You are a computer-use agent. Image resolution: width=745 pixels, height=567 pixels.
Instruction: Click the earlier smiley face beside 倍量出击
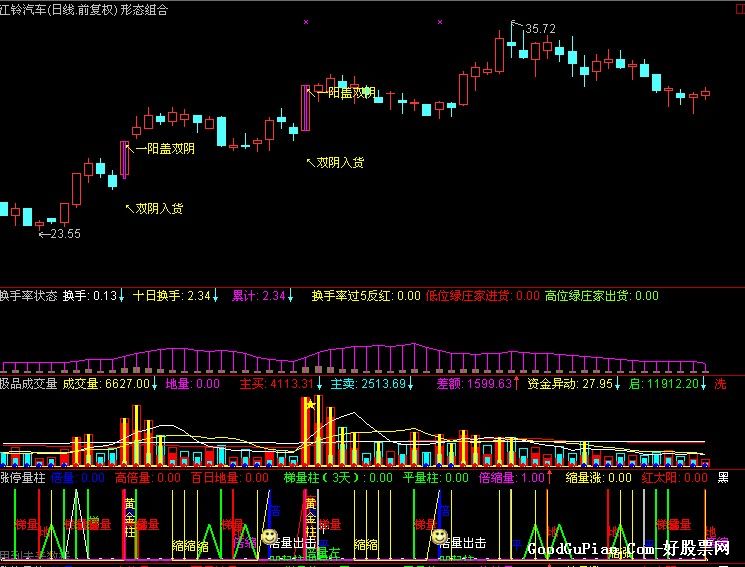pyautogui.click(x=269, y=538)
